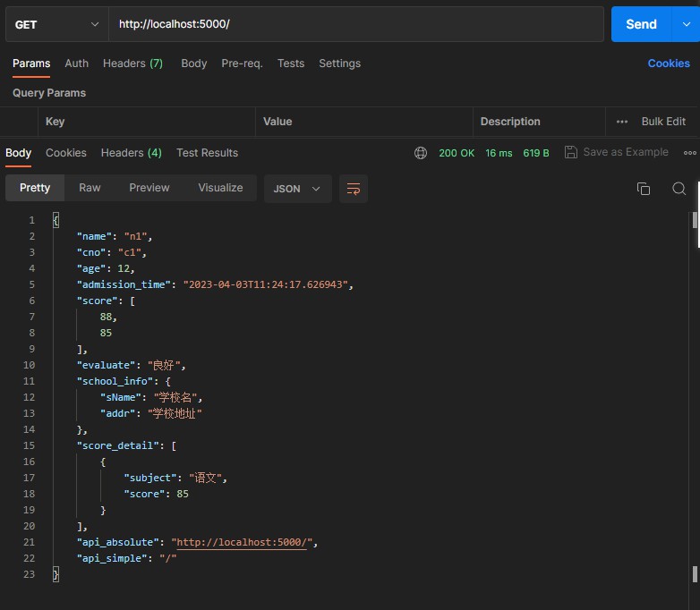The height and width of the screenshot is (610, 700).
Task: Open the GET method dropdown
Action: tap(57, 24)
